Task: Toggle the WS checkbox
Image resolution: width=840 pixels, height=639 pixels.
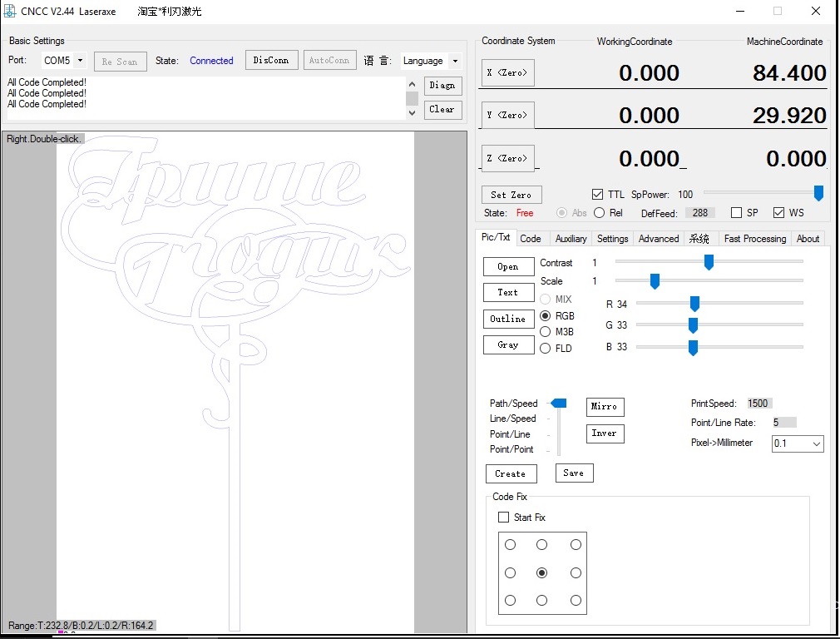Action: [778, 213]
